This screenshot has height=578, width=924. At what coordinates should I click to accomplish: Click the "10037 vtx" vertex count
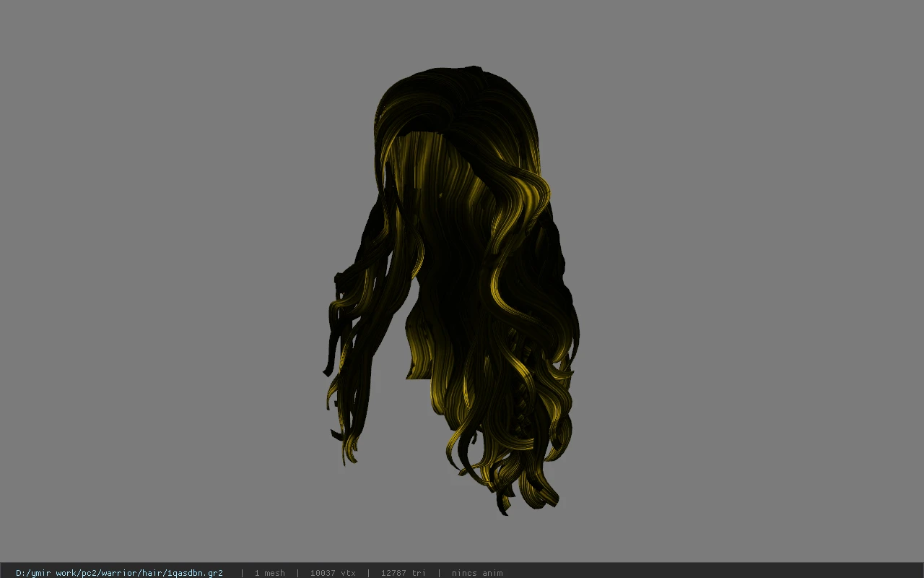tap(333, 573)
